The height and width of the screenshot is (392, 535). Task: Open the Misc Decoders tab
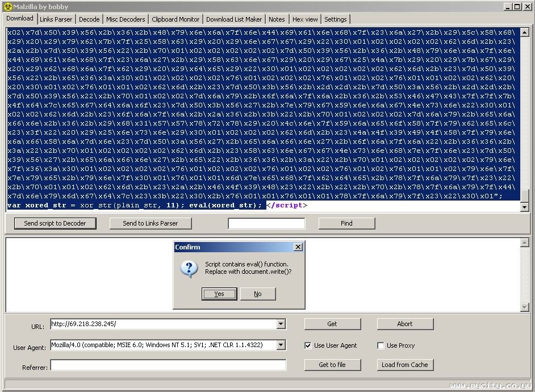(126, 19)
